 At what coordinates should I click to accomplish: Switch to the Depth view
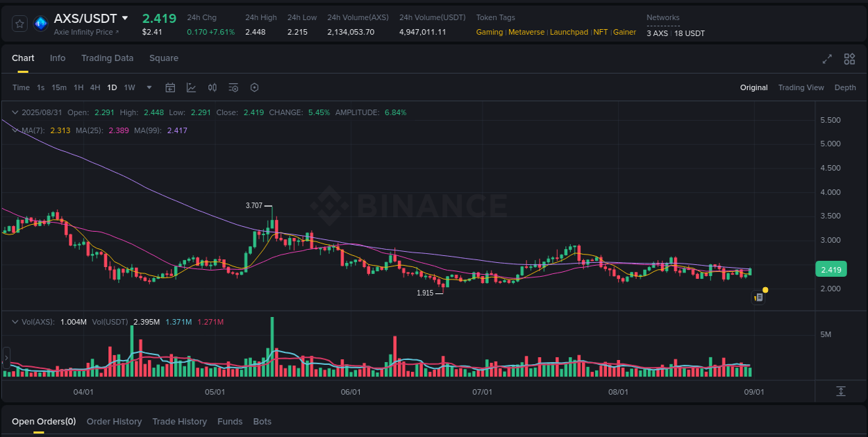tap(845, 87)
